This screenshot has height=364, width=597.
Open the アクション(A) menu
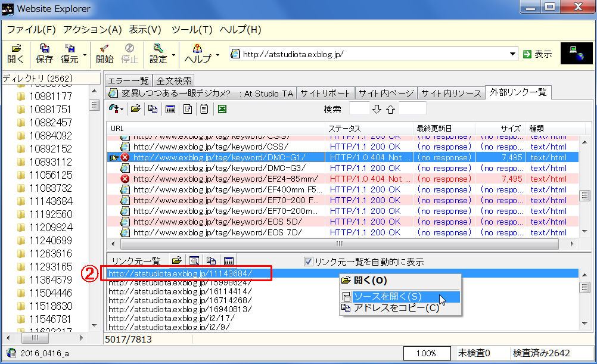(x=92, y=30)
